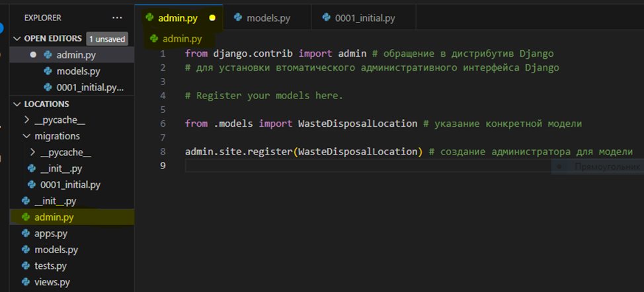Click '.models' on line 6
This screenshot has height=292, width=644.
pos(233,124)
